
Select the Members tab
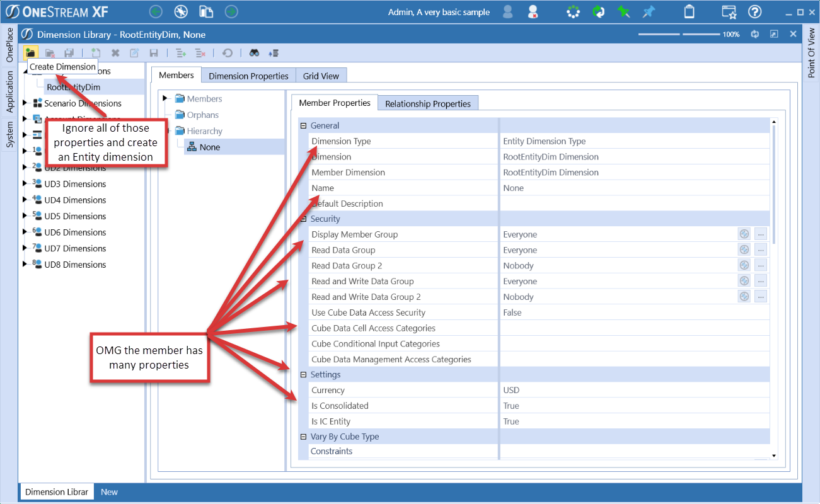(x=176, y=75)
